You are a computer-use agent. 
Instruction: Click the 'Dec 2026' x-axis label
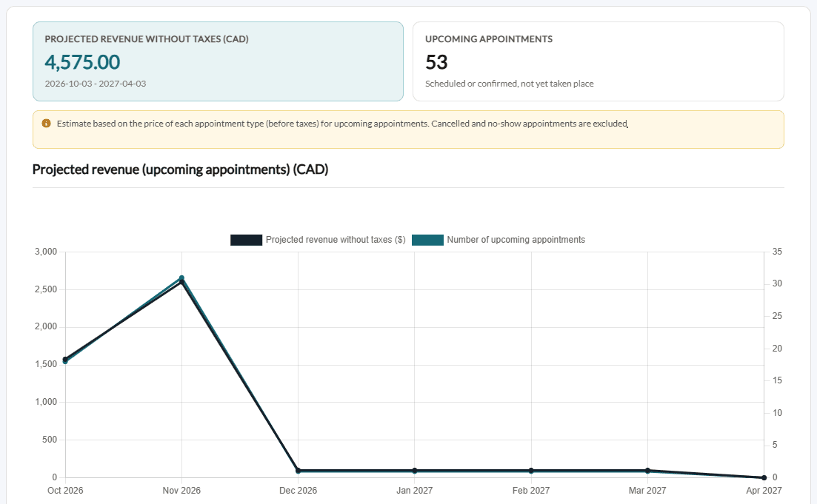(x=298, y=491)
